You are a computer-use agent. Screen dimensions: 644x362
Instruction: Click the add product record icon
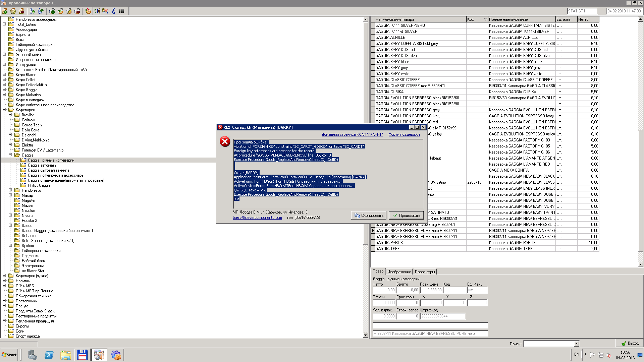click(52, 11)
